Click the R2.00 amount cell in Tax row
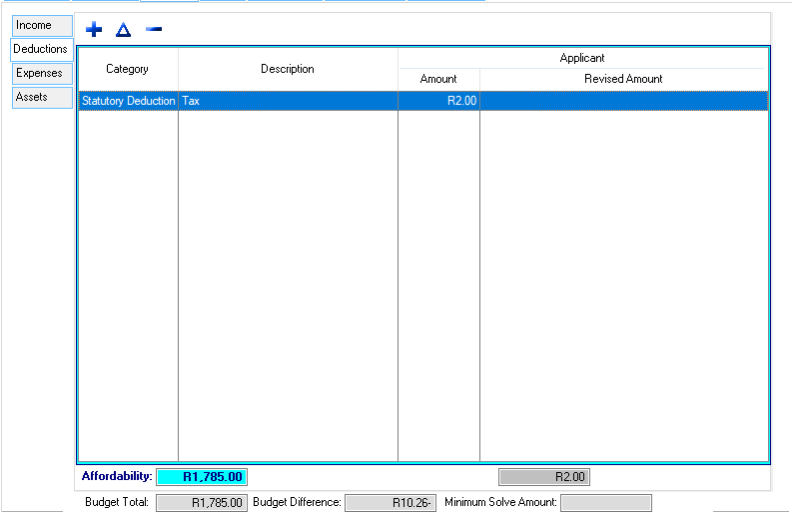Image resolution: width=792 pixels, height=512 pixels. [x=438, y=101]
